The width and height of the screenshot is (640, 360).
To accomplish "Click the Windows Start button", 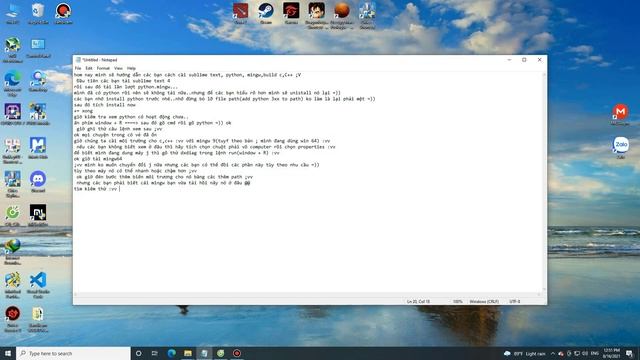I will coord(8,353).
